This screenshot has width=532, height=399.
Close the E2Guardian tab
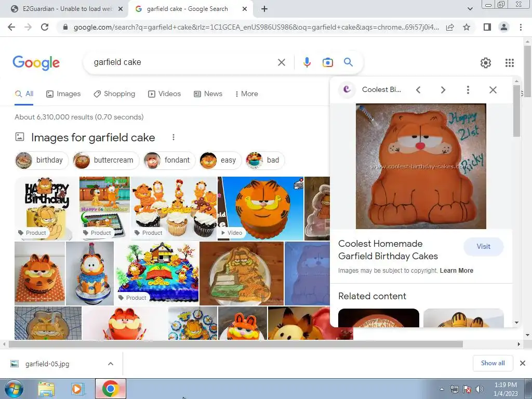[x=121, y=9]
